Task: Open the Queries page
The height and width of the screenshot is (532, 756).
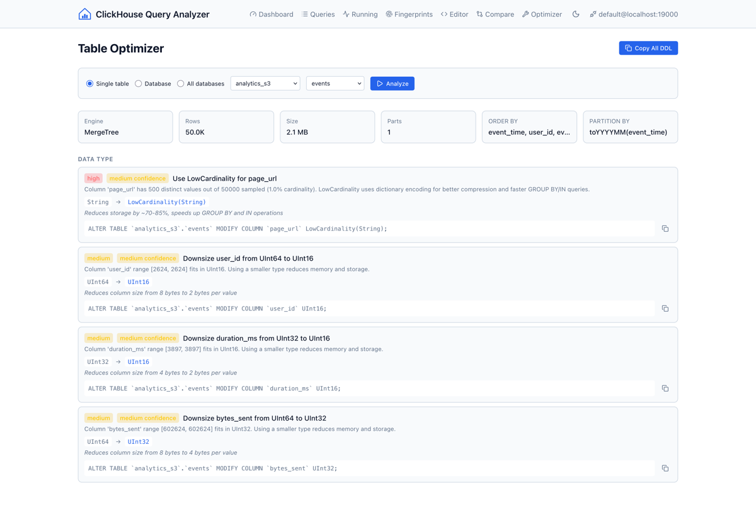Action: pyautogui.click(x=318, y=14)
